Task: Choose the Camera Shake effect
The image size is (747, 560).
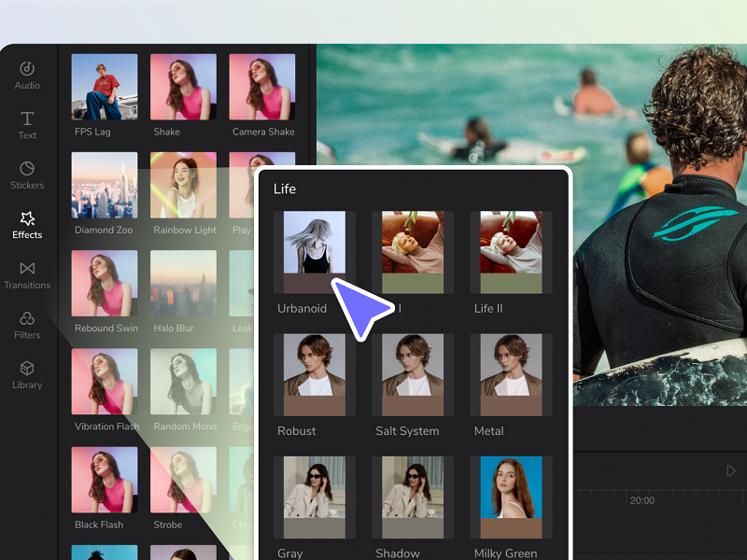Action: point(262,87)
